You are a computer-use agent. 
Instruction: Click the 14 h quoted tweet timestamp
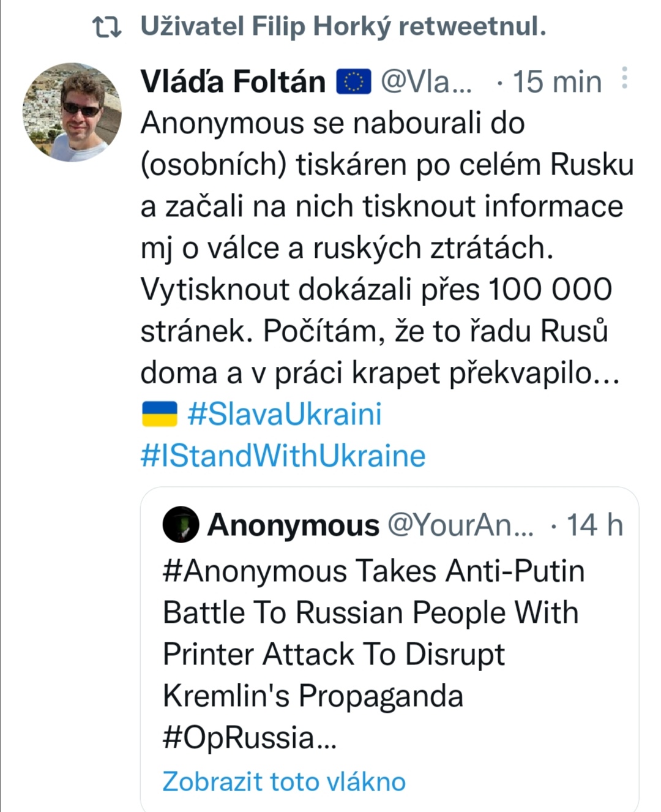coord(594,525)
